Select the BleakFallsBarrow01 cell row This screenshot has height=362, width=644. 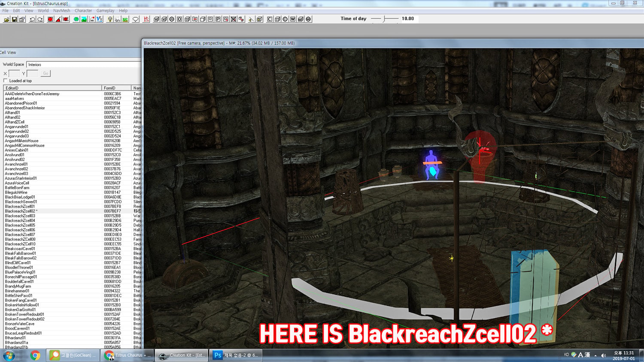click(x=72, y=253)
